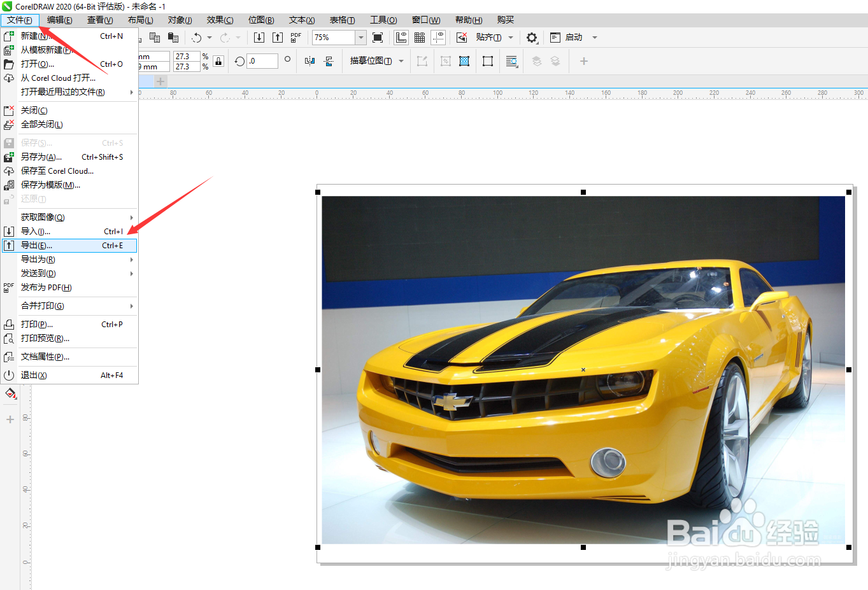This screenshot has height=590, width=868.
Task: Choose 打印预览 menu item
Action: point(69,339)
